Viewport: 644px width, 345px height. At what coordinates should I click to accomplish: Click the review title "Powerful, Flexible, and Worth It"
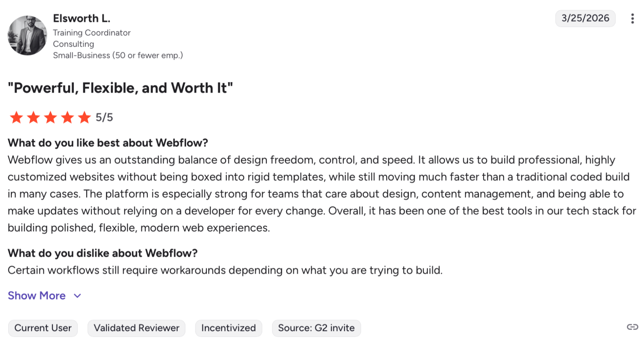[120, 88]
